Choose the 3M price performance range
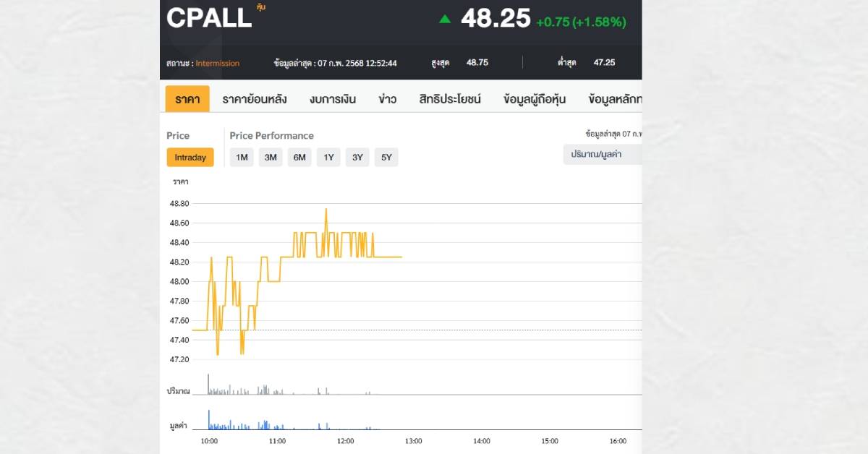 point(271,158)
